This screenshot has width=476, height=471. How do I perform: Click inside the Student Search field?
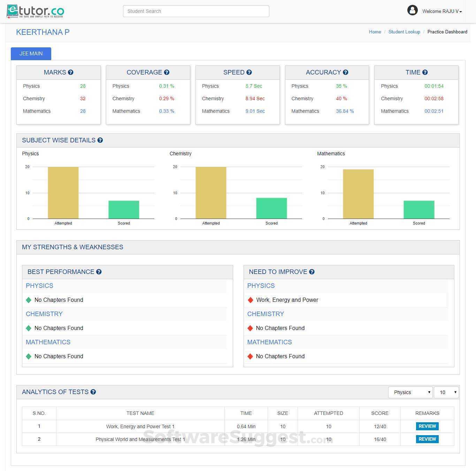point(195,11)
